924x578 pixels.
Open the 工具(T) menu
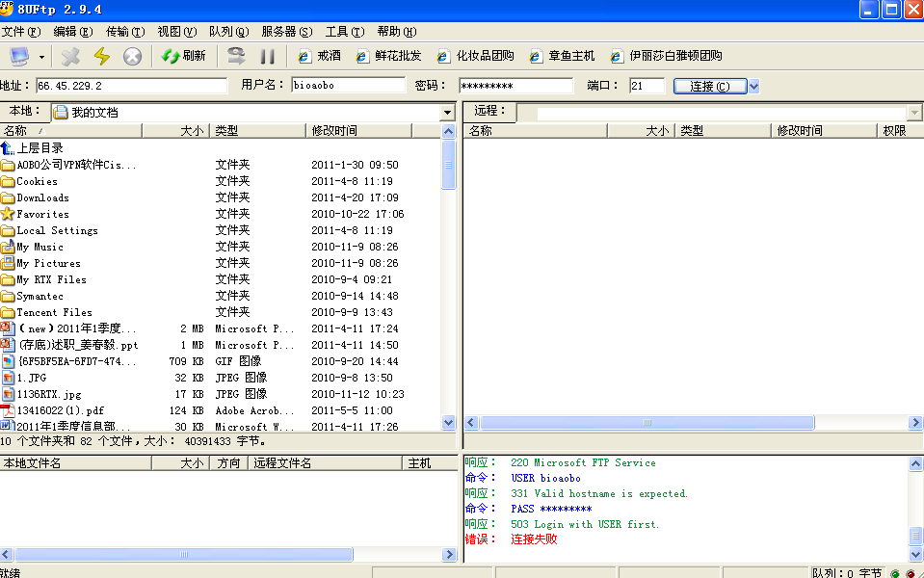pos(345,31)
